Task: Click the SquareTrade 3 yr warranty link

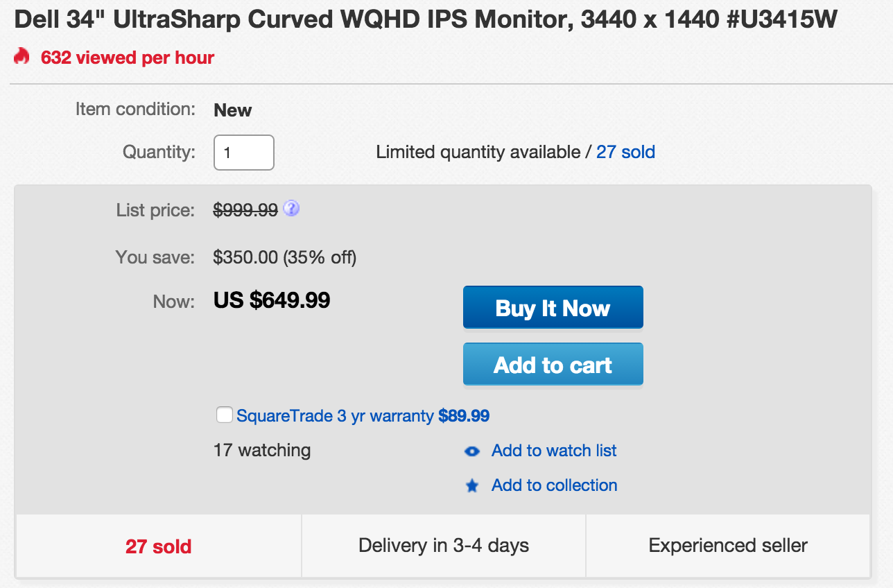Action: point(363,416)
